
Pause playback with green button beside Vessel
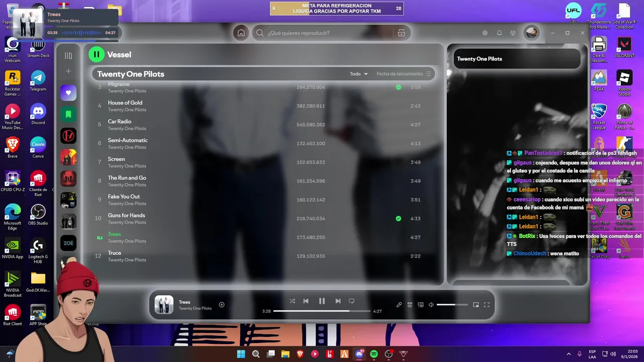[x=96, y=54]
